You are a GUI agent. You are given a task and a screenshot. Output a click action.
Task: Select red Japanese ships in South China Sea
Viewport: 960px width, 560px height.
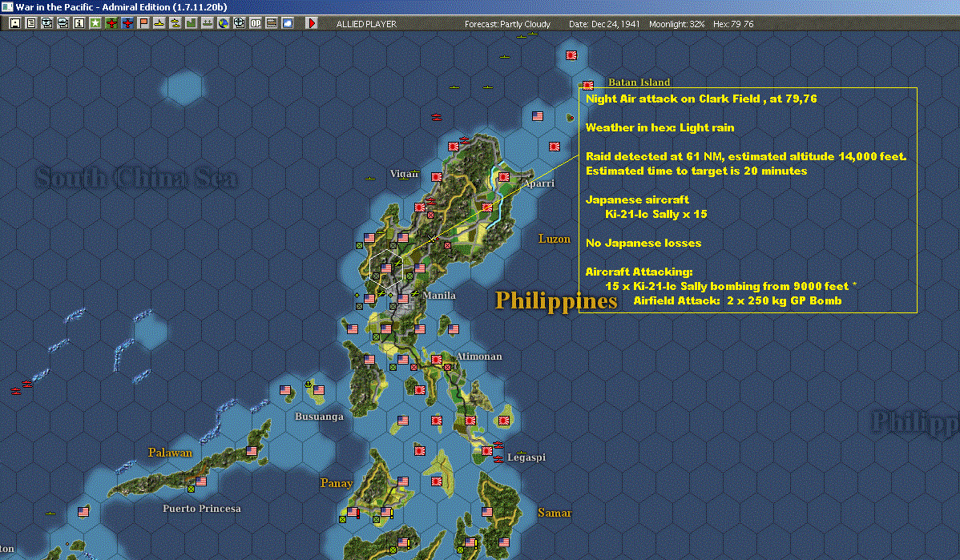pos(22,388)
